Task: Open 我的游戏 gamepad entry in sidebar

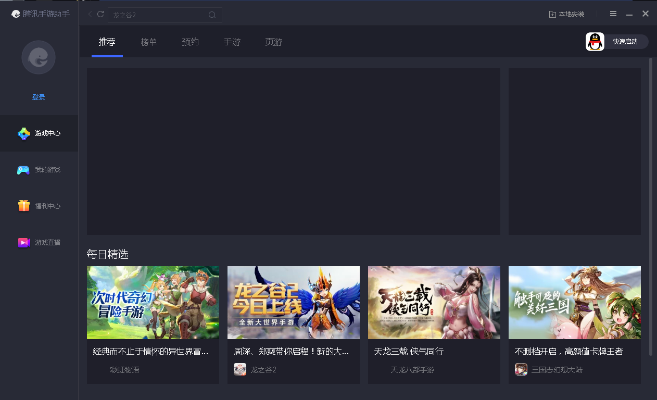Action: click(39, 170)
